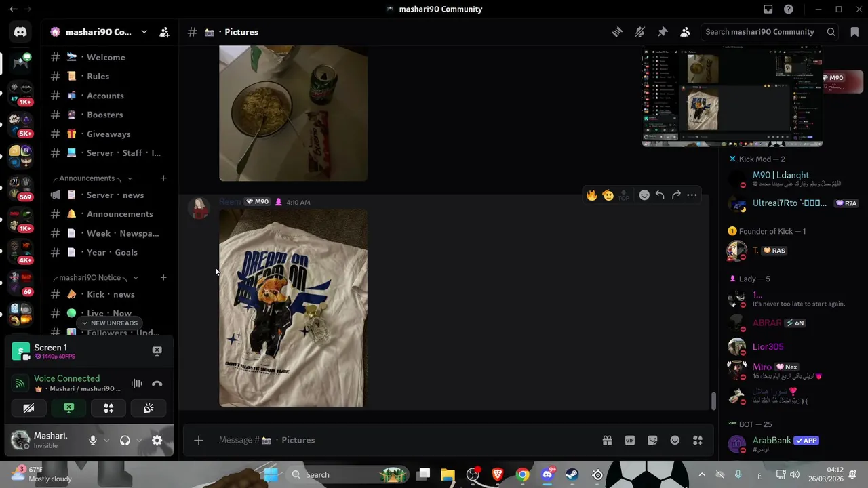
Task: Open the emoji picker in message bar
Action: tap(675, 441)
